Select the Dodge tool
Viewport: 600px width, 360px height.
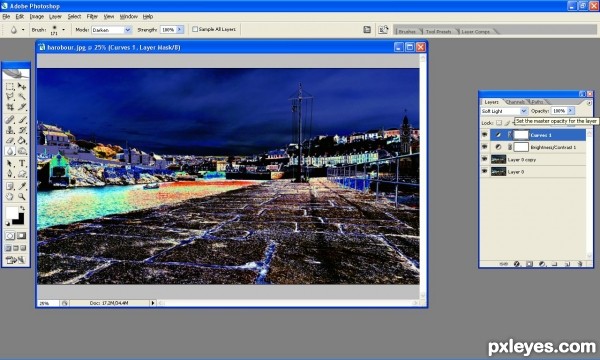pos(22,151)
